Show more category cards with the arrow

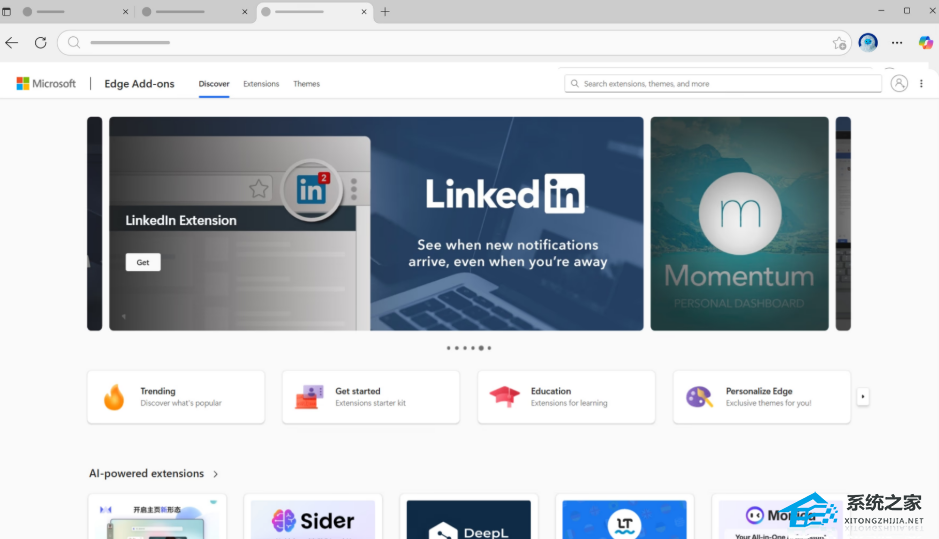863,396
